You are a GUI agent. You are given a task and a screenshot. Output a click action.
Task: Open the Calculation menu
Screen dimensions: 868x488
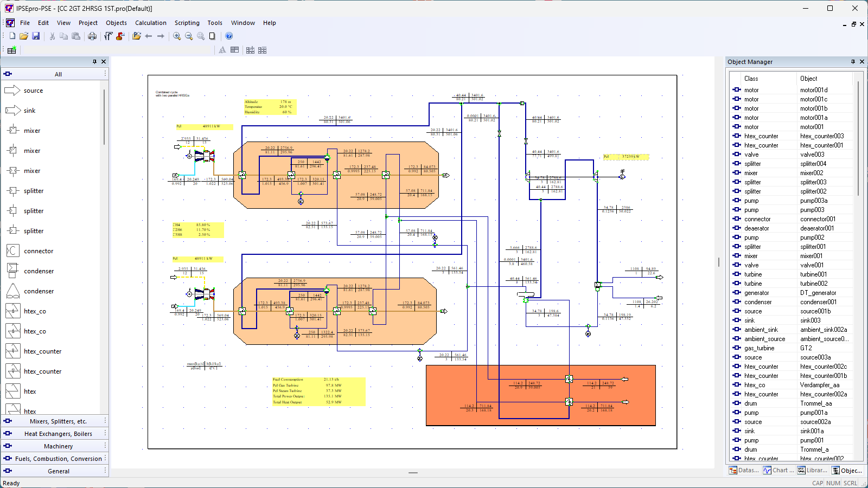point(150,23)
